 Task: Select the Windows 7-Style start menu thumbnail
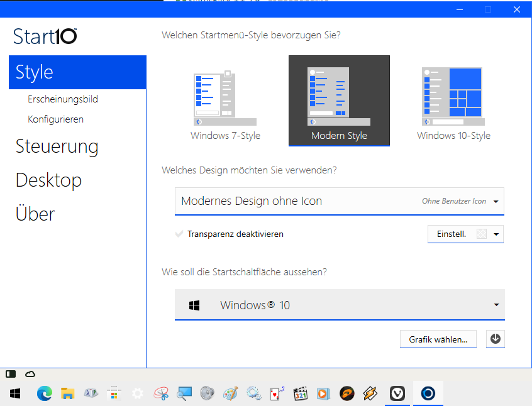click(225, 101)
